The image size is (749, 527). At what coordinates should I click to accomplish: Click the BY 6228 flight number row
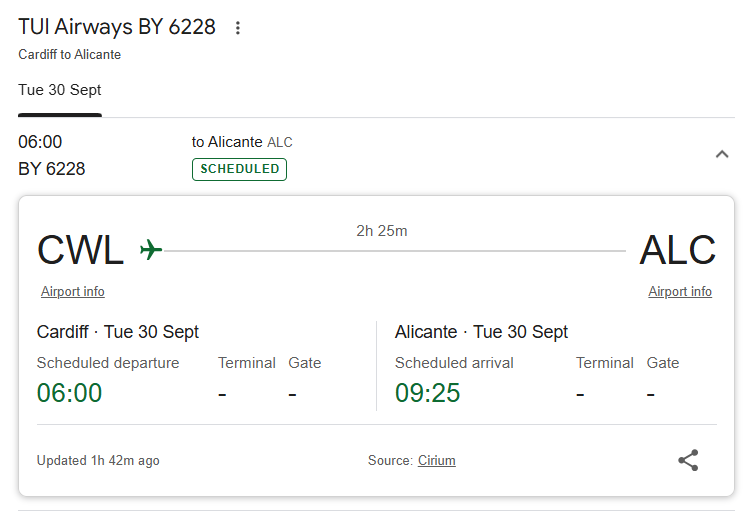52,169
